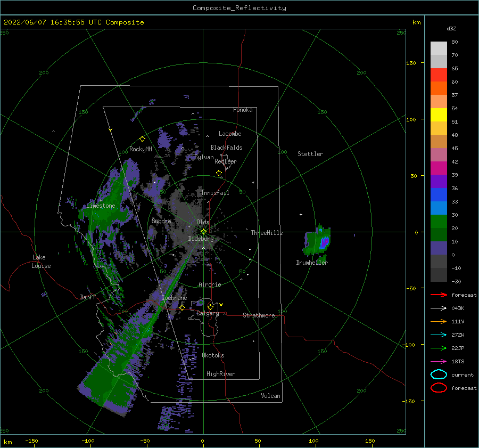
Task: Click the yellow diamond marker near Cochrane
Action: click(x=182, y=307)
